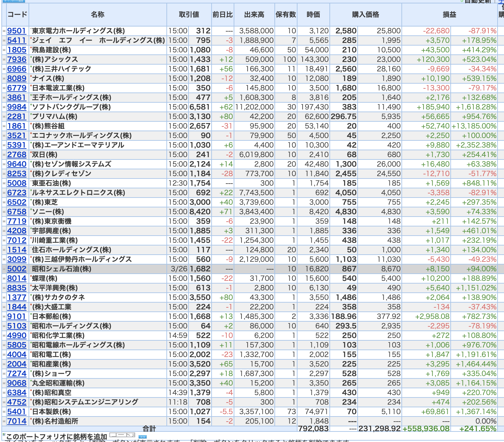Click the row icon left of code 5805
The height and width of the screenshot is (442, 504).
(4, 345)
